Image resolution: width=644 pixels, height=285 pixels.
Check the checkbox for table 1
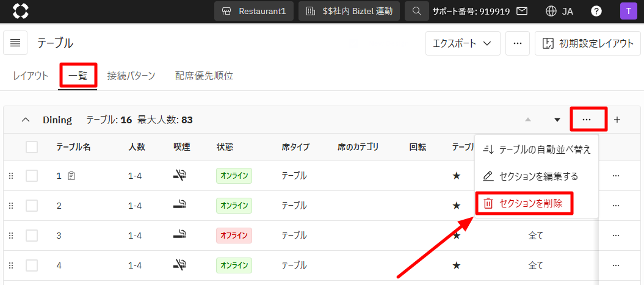point(32,176)
